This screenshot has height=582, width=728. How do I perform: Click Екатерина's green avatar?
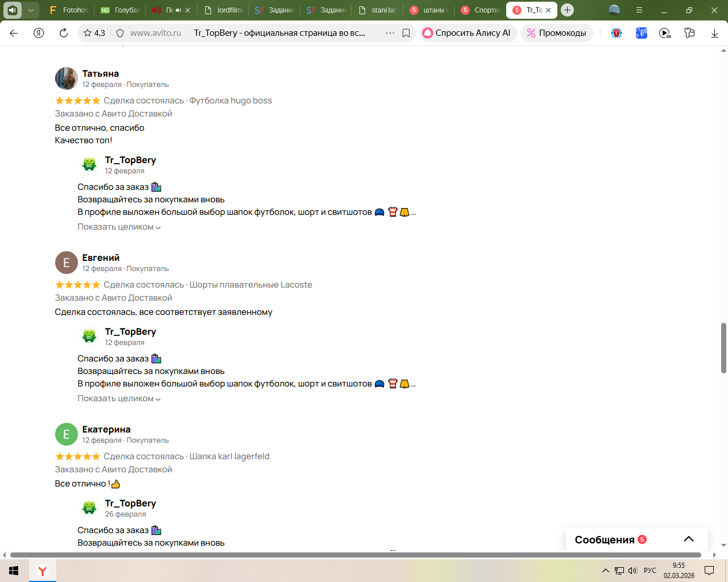coord(66,434)
